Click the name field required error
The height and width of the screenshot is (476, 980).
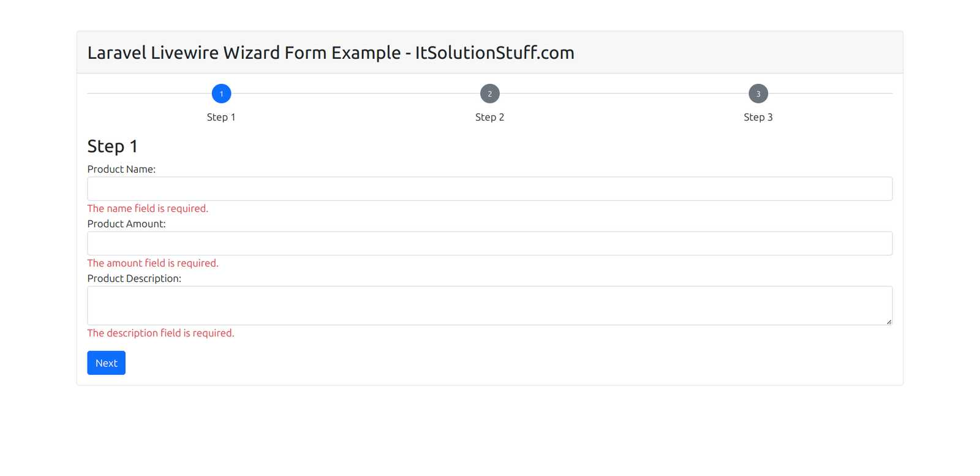(148, 208)
